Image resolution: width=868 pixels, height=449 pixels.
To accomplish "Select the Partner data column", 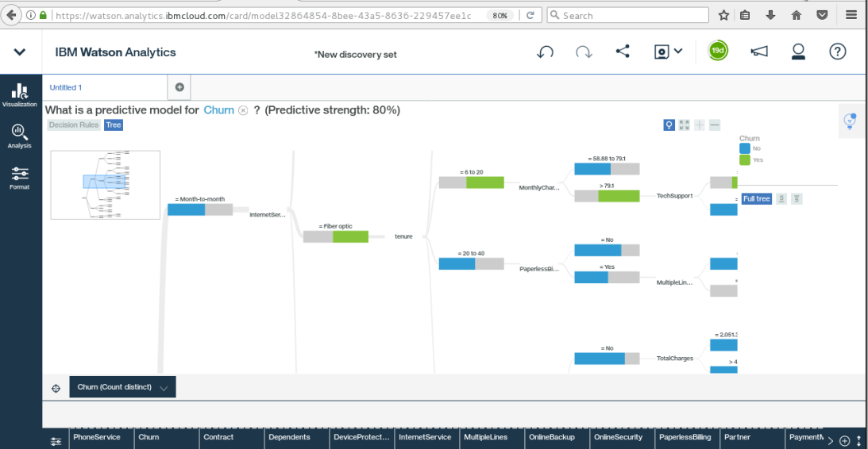I will pos(752,437).
